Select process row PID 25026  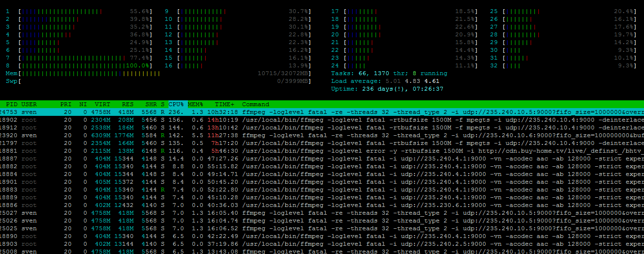click(x=322, y=221)
